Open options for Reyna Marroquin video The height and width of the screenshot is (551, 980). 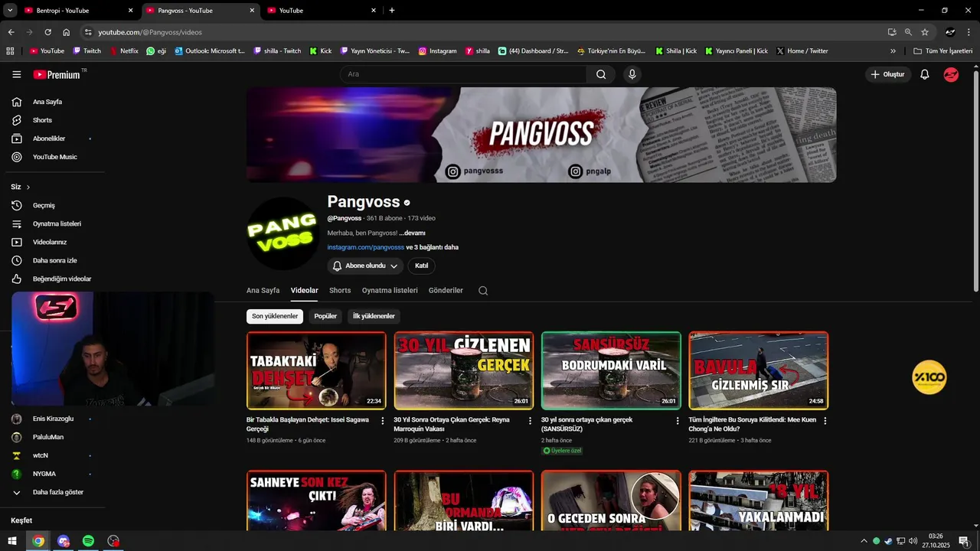click(x=530, y=421)
